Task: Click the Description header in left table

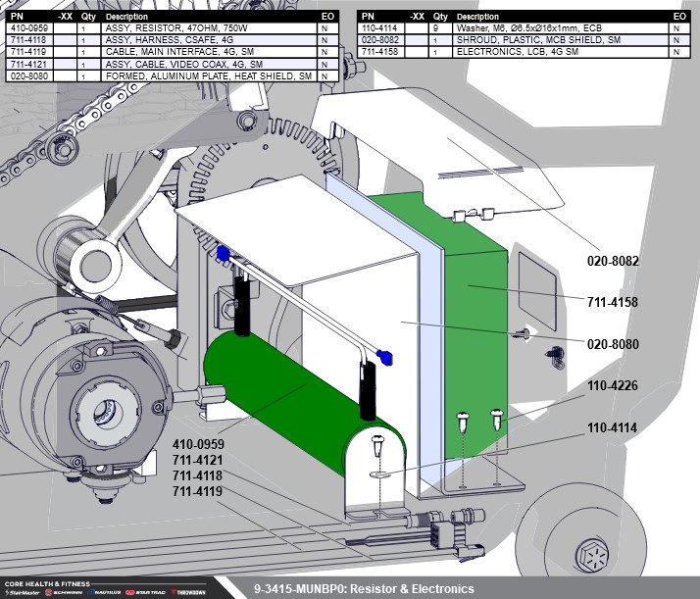Action: [127, 17]
